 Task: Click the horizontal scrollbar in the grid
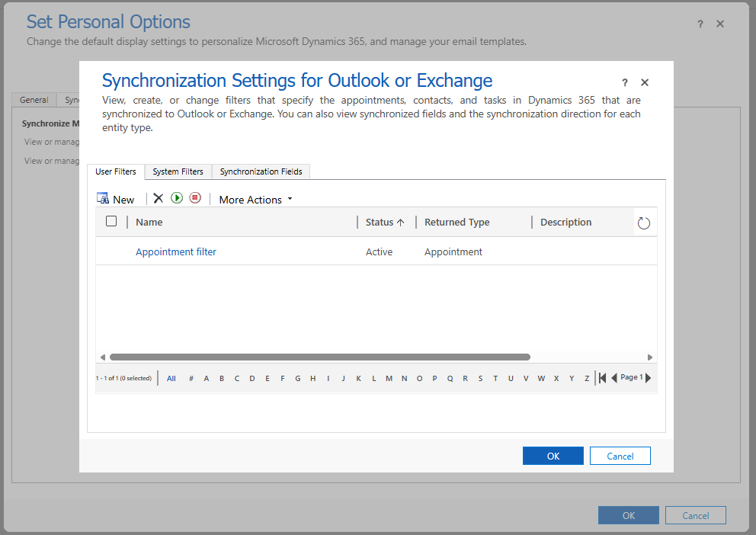pos(320,357)
